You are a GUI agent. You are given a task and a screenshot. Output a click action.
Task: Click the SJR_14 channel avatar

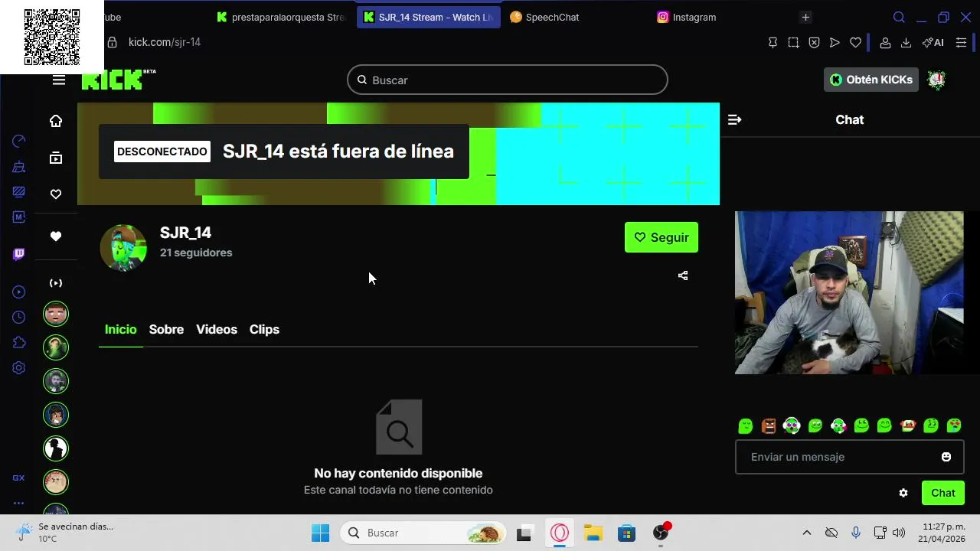pyautogui.click(x=123, y=247)
